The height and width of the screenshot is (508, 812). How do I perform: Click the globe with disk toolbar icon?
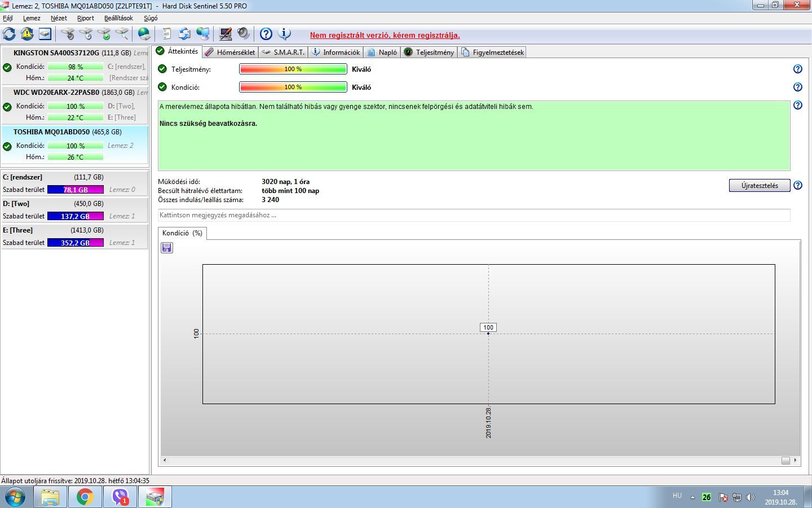tap(144, 34)
